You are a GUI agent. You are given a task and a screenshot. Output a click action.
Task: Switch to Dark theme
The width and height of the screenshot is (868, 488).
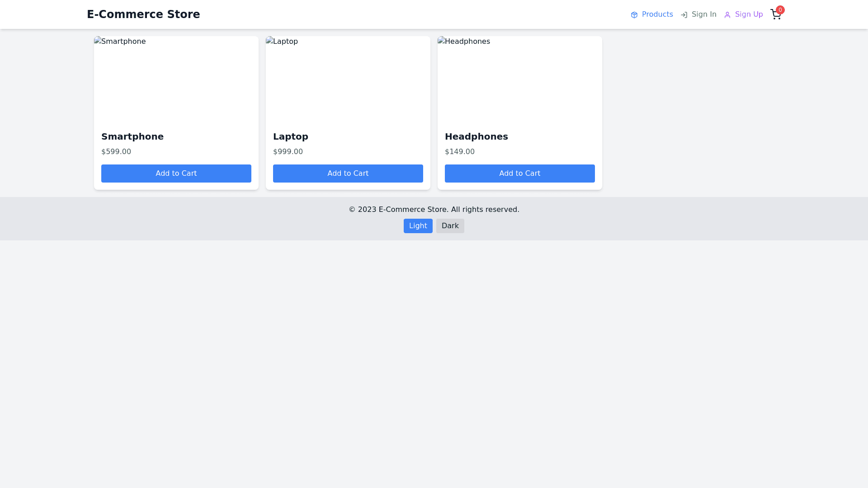[x=450, y=226]
